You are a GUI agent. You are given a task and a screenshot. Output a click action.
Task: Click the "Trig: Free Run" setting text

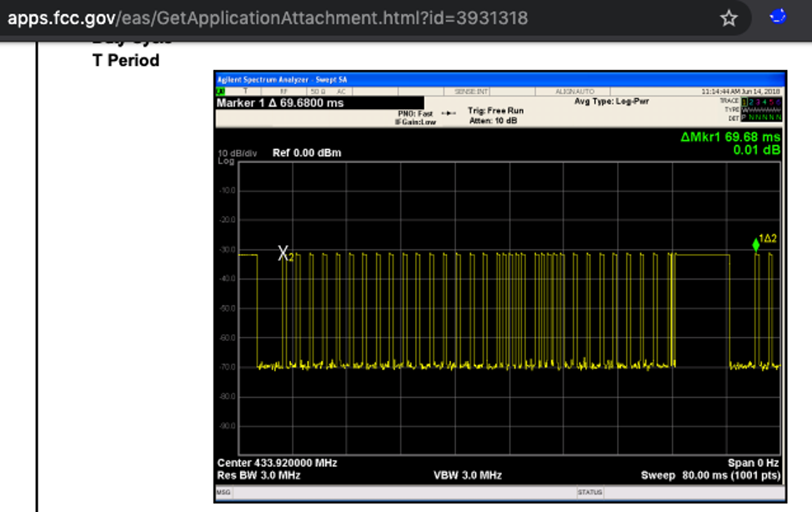point(495,110)
